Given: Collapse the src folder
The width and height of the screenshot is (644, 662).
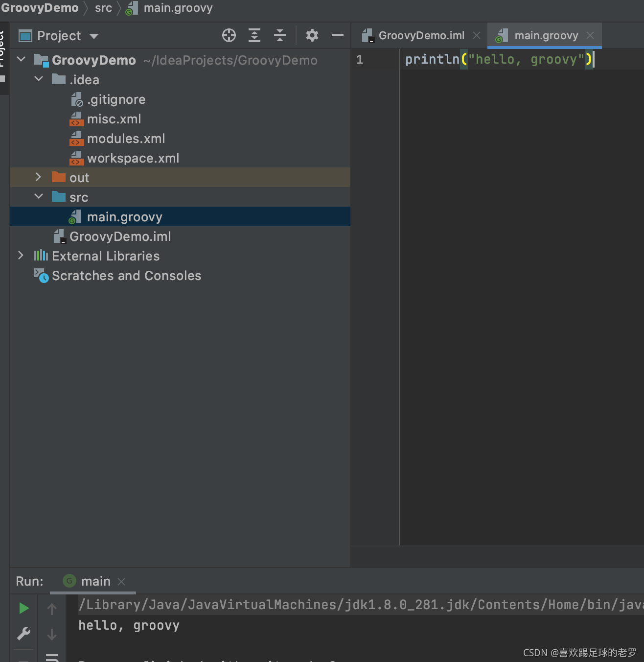Looking at the screenshot, I should (x=39, y=196).
